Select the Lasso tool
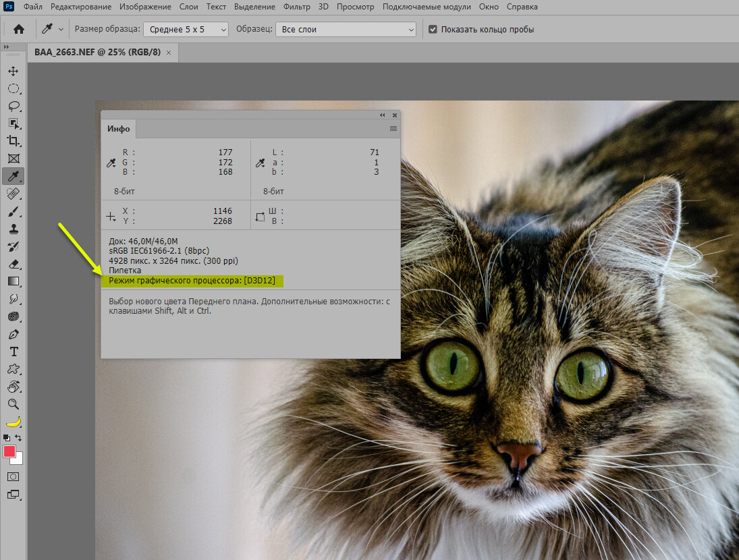The image size is (739, 560). 13,107
